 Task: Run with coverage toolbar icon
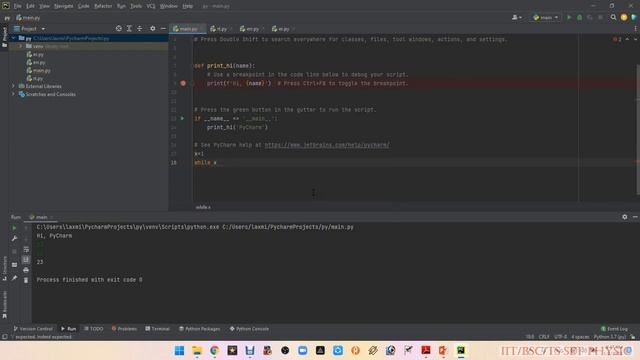pyautogui.click(x=589, y=18)
